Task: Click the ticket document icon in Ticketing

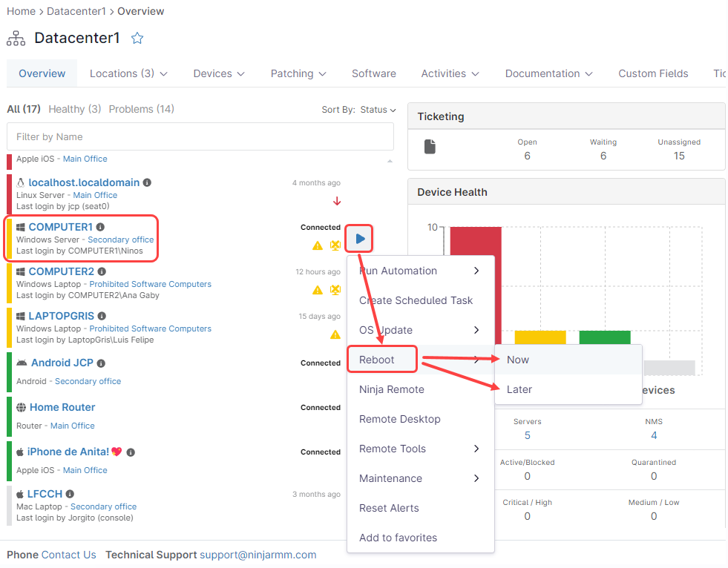Action: coord(430,147)
